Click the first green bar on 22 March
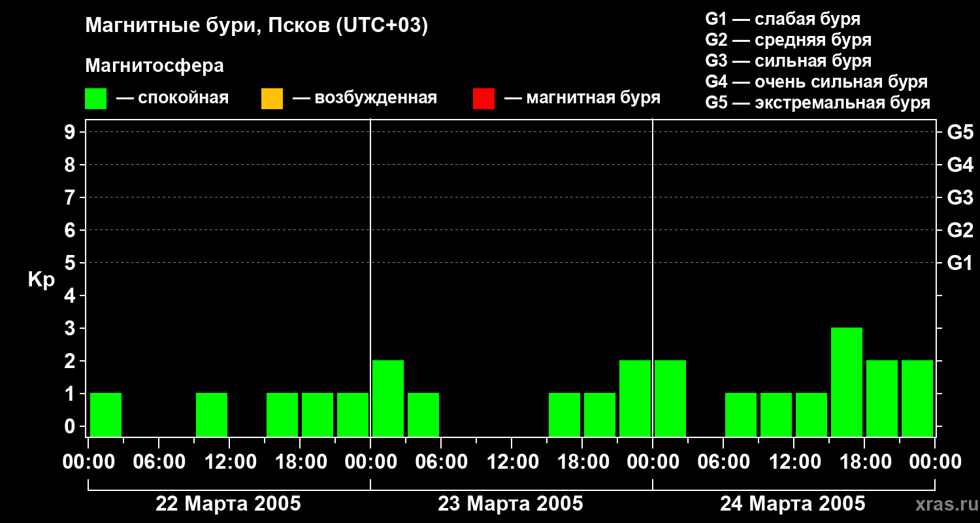The width and height of the screenshot is (980, 523). click(x=106, y=414)
